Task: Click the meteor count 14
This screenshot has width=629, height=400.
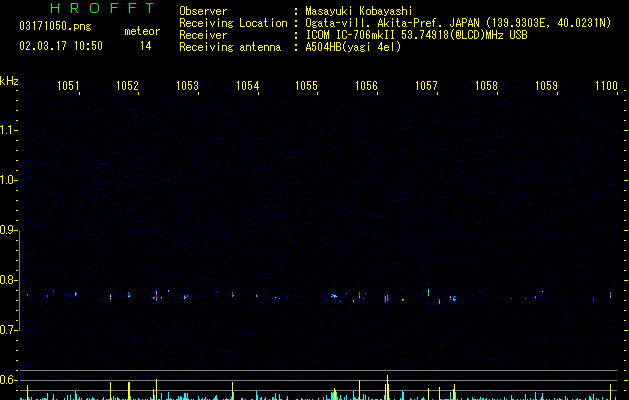Action: 146,46
